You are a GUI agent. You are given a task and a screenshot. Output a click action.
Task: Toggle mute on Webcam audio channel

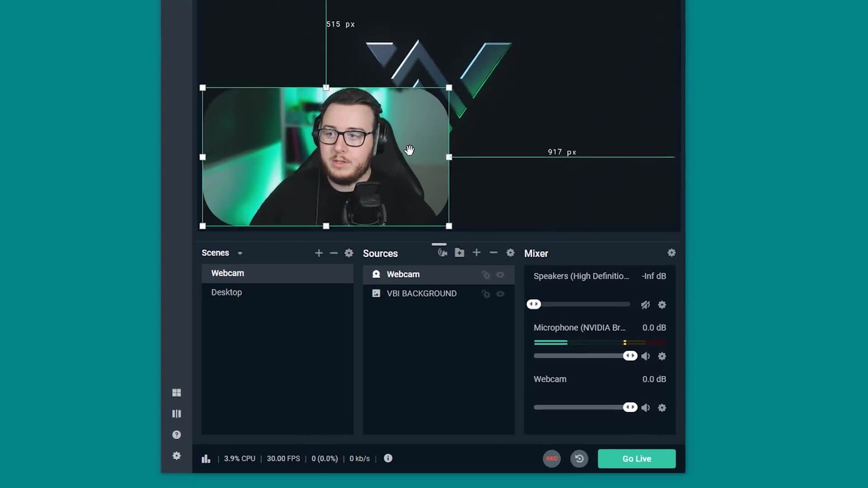click(x=646, y=408)
